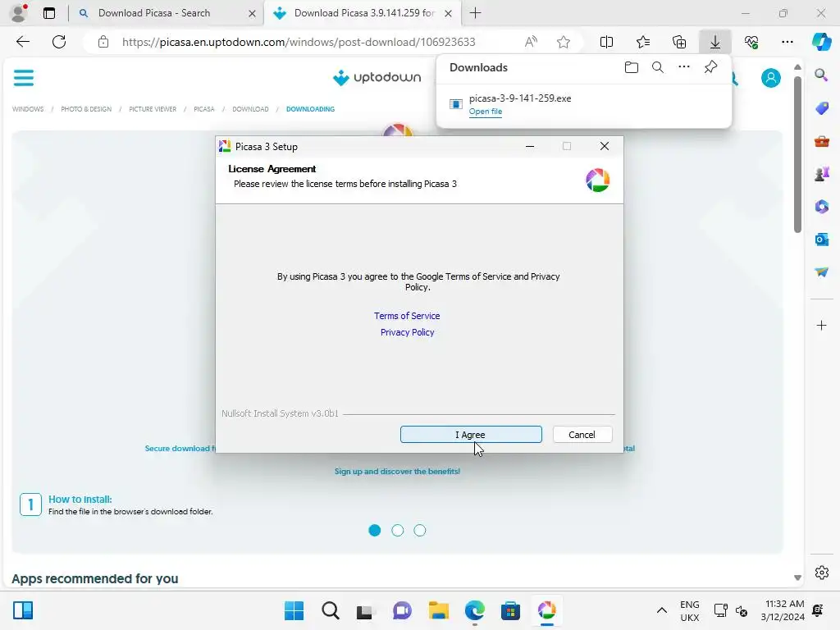The image size is (840, 630).
Task: Open the Privacy Policy link
Action: [x=407, y=332]
